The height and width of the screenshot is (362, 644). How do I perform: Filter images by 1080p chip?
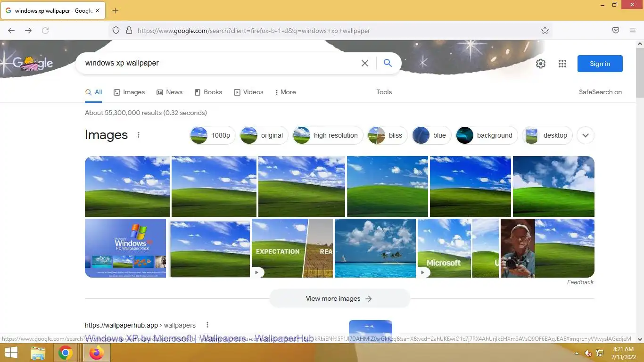213,135
